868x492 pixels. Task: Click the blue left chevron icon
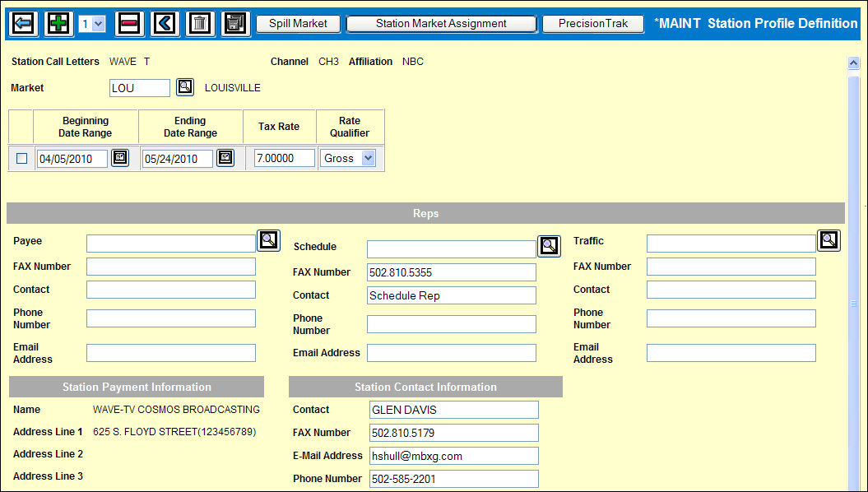[x=165, y=24]
